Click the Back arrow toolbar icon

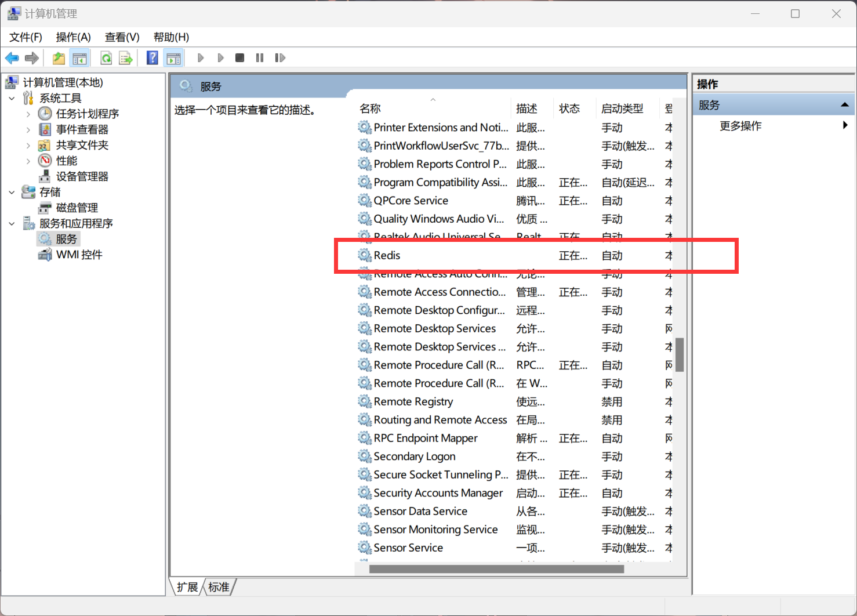[x=12, y=58]
